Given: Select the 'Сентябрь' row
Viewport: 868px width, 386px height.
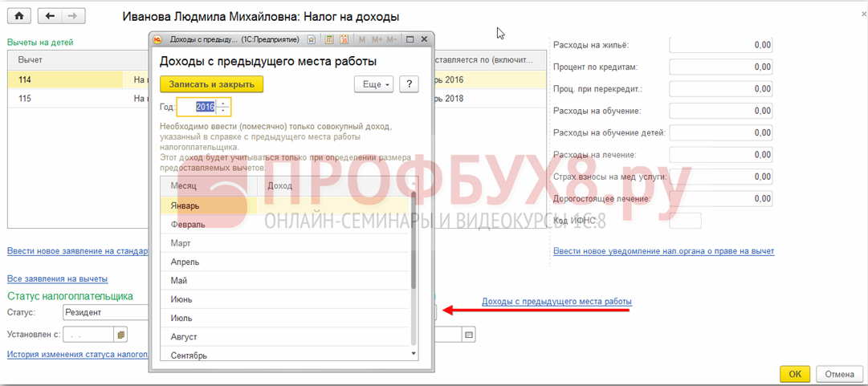Looking at the screenshot, I should click(285, 354).
